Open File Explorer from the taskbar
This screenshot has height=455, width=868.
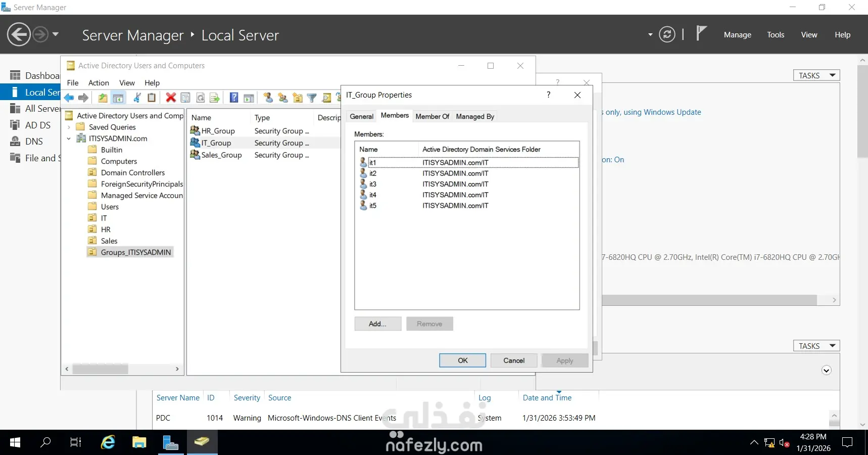click(x=139, y=443)
